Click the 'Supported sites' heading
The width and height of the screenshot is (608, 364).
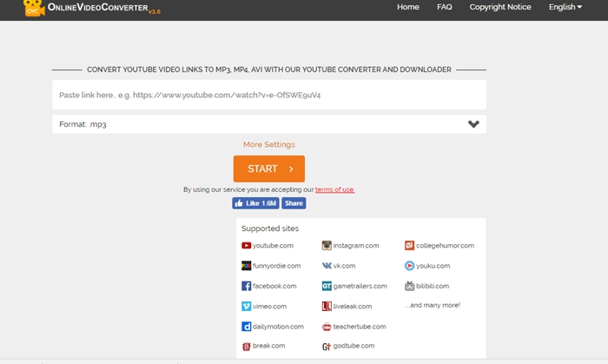coord(270,228)
